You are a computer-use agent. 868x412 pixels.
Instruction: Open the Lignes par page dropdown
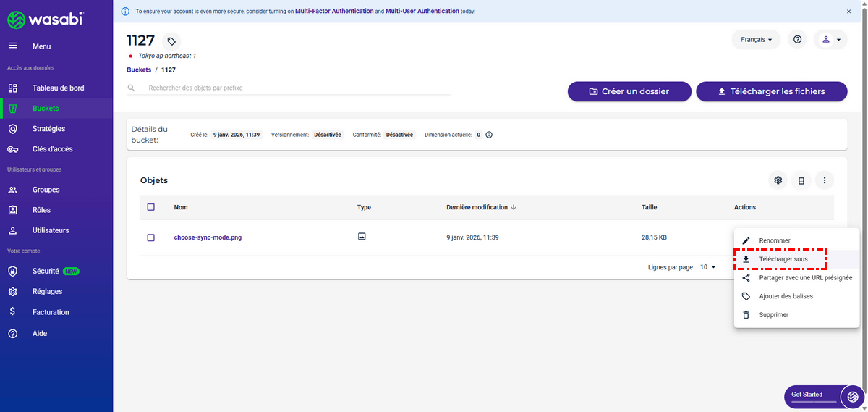tap(707, 267)
